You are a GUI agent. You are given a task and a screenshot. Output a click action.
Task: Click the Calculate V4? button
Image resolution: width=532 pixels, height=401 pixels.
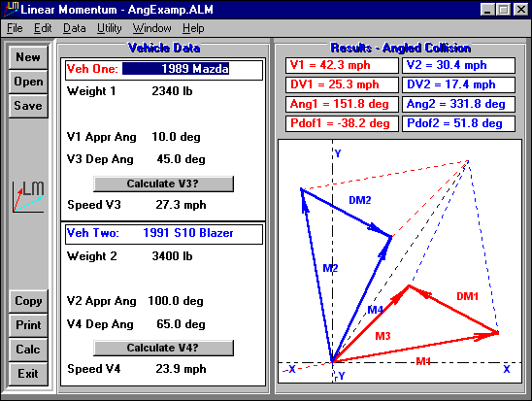(x=163, y=348)
